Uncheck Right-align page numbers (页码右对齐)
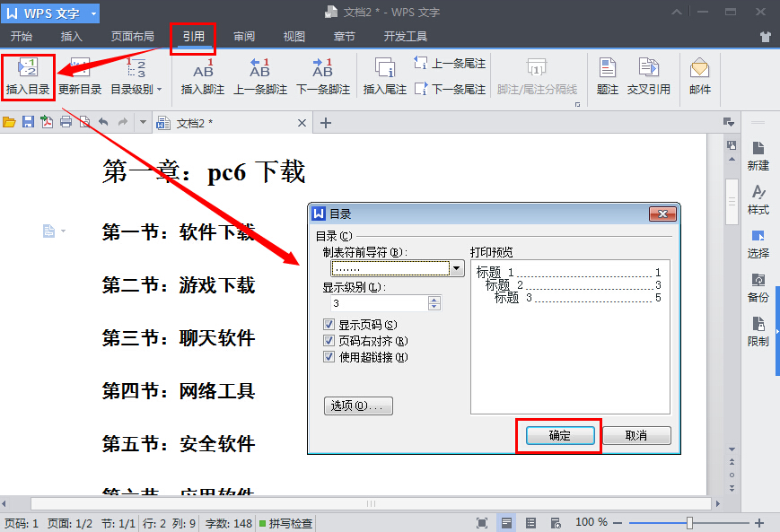The height and width of the screenshot is (532, 780). click(329, 341)
